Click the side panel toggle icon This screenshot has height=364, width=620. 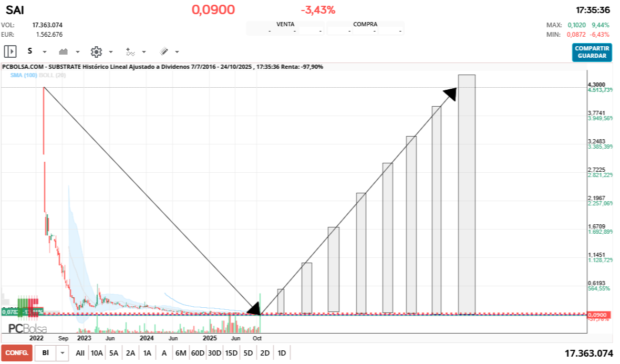11,51
